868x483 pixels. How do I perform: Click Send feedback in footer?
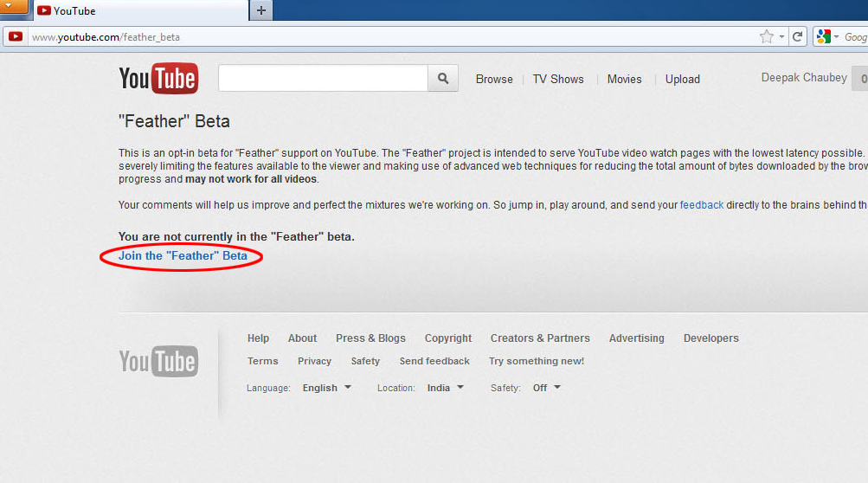434,361
